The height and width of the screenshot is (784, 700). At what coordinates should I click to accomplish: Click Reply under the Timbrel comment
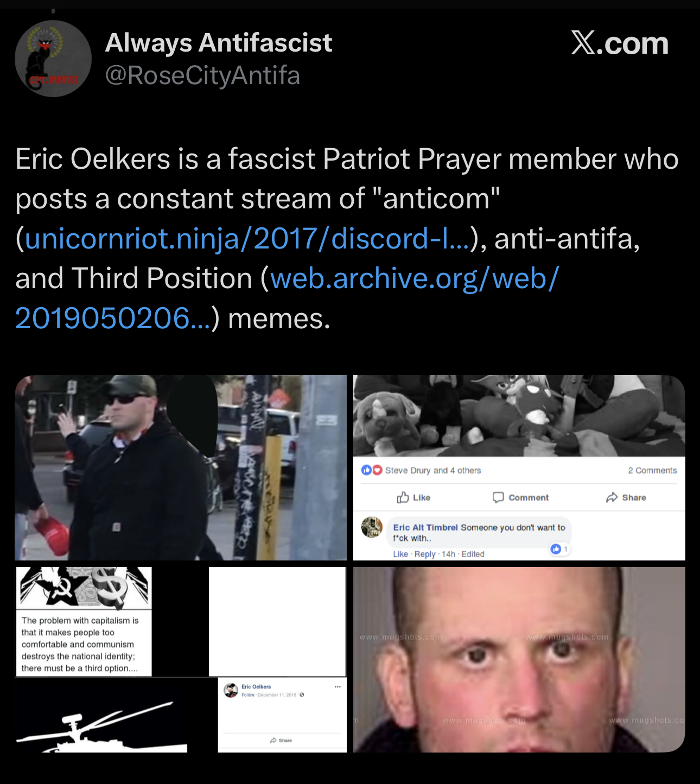click(425, 554)
